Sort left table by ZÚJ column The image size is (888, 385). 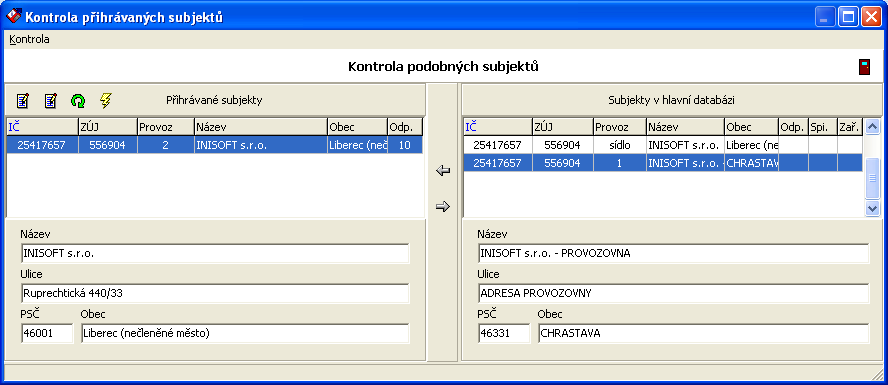(x=108, y=127)
